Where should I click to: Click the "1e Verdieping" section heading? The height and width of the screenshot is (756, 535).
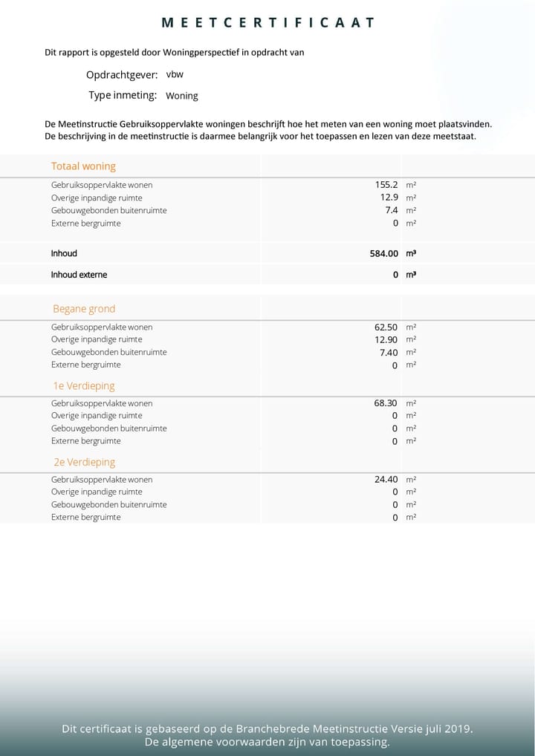tap(83, 386)
